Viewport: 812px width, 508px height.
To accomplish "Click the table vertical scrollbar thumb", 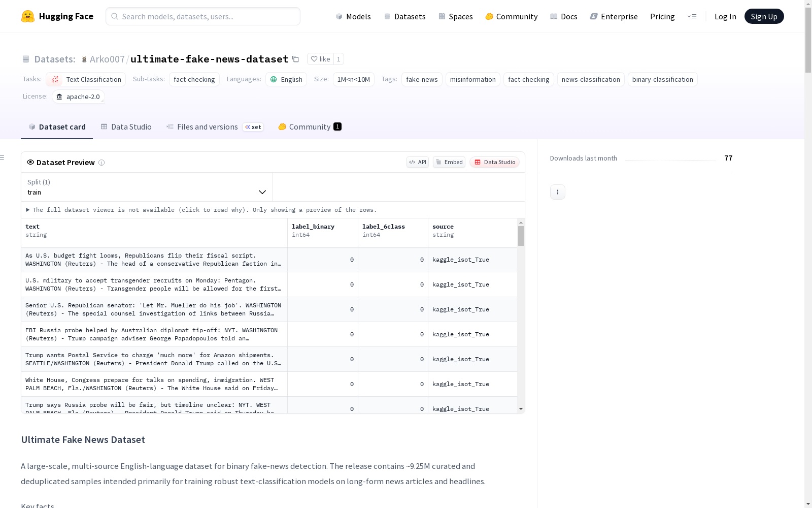I will 521,236.
